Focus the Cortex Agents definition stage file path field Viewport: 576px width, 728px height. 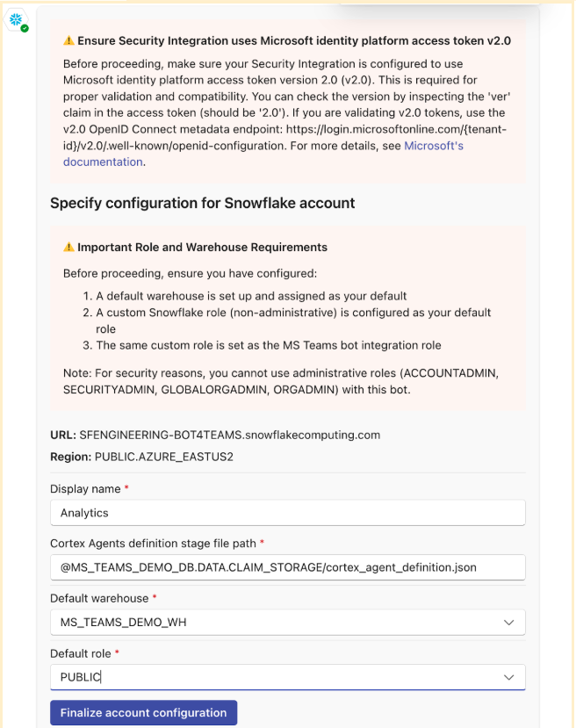288,567
